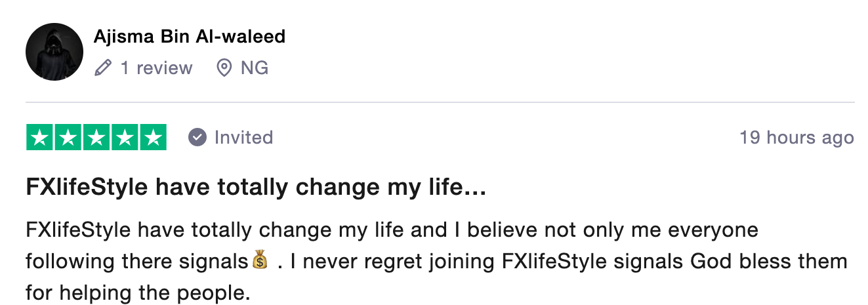This screenshot has height=305, width=868.
Task: Click the fifth green rating star
Action: [153, 137]
